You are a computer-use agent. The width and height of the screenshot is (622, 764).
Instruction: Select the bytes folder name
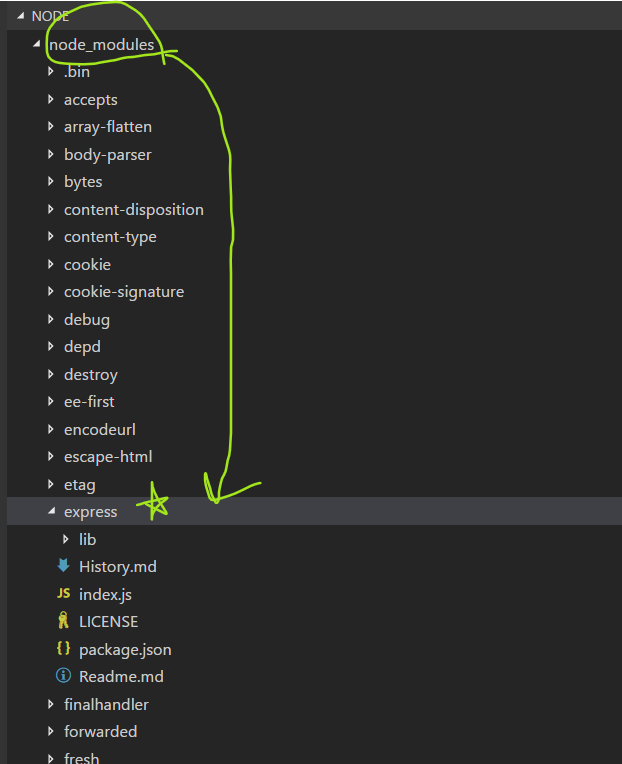click(83, 182)
